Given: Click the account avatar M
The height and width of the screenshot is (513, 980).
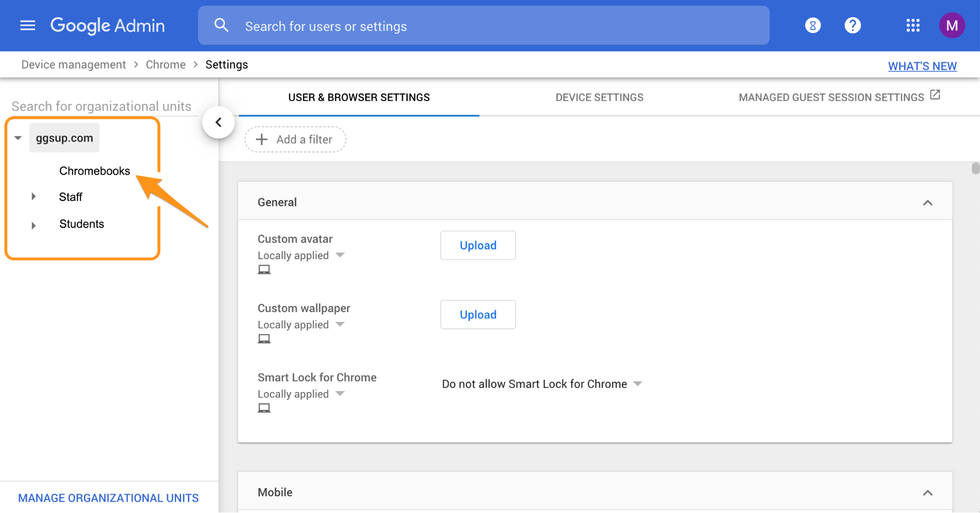Looking at the screenshot, I should click(x=952, y=25).
